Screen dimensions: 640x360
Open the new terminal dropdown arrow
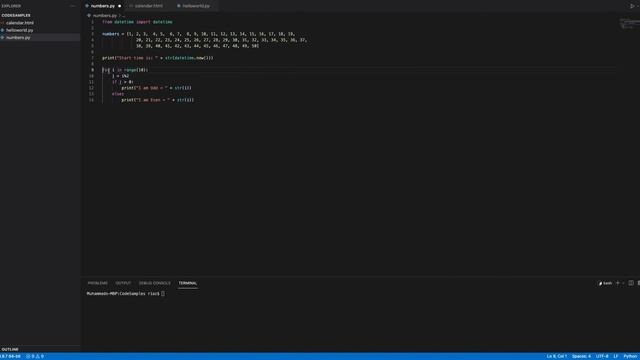tap(623, 283)
